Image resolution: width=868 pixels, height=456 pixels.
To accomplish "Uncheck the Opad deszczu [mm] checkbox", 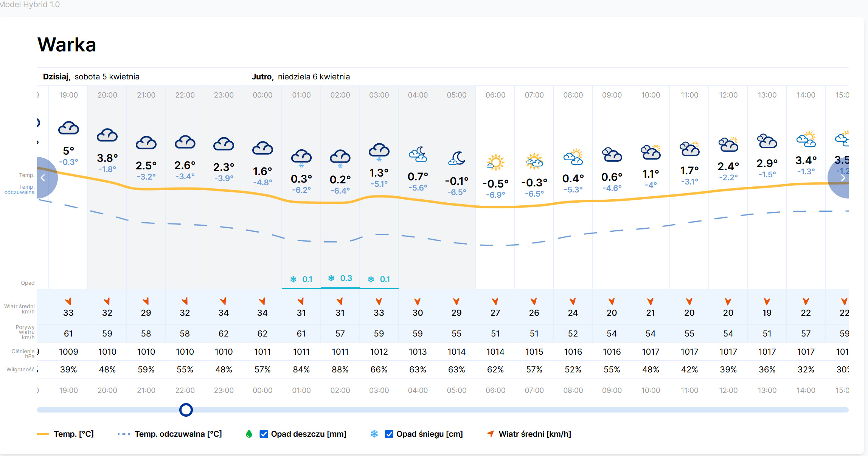I will tap(264, 434).
